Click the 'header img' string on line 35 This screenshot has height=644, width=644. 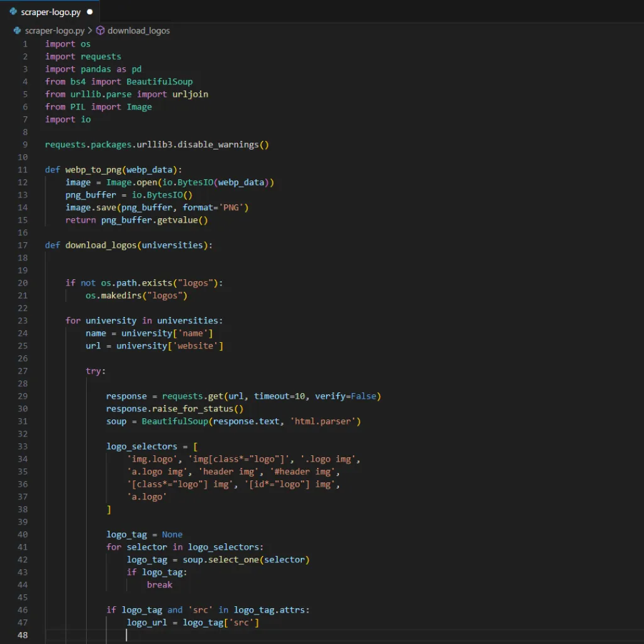point(228,472)
